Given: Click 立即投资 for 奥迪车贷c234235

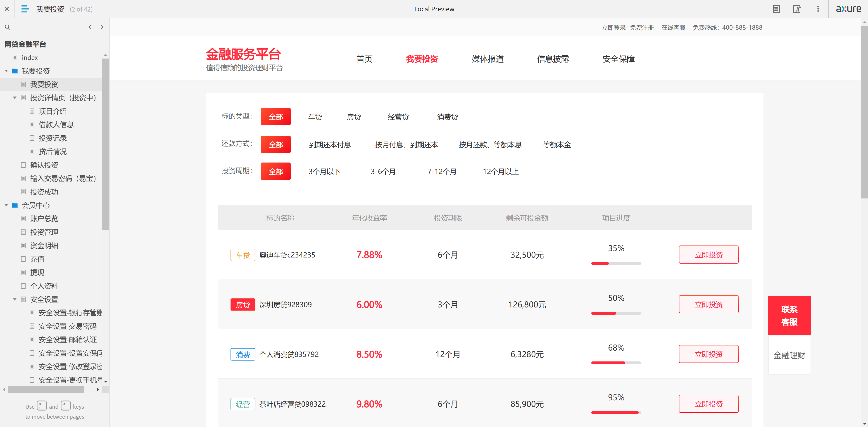Looking at the screenshot, I should tap(709, 255).
